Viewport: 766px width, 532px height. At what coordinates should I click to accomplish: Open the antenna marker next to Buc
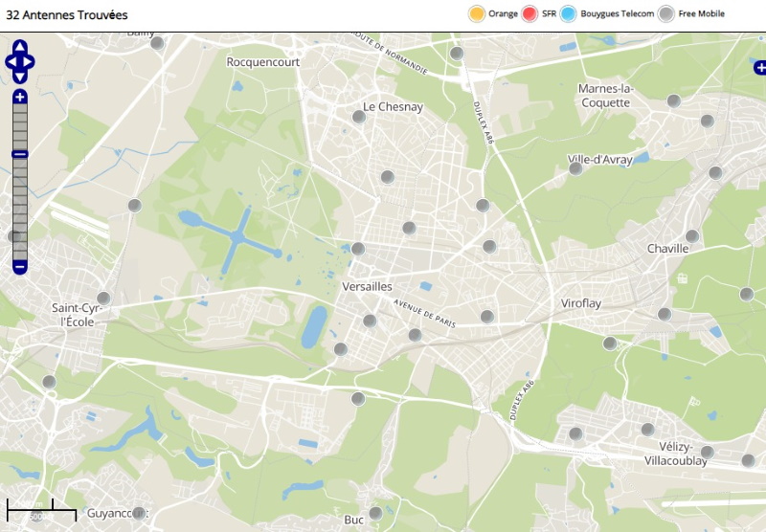pyautogui.click(x=375, y=514)
